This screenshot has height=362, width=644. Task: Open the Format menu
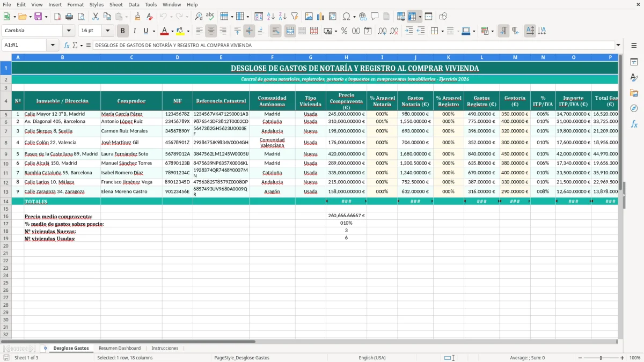click(x=75, y=4)
